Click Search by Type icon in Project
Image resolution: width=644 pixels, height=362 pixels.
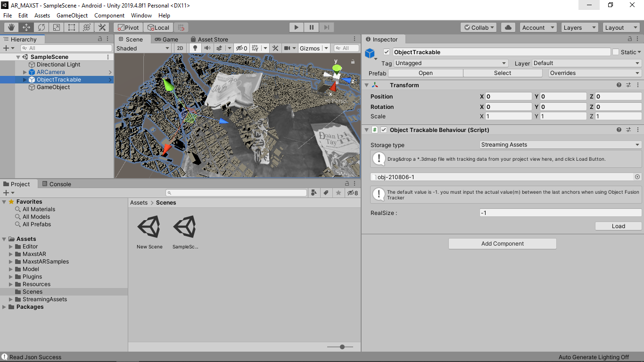(x=314, y=193)
